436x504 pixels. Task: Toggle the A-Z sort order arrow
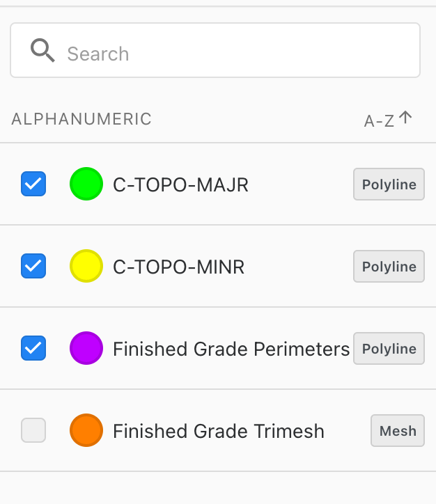pyautogui.click(x=405, y=118)
